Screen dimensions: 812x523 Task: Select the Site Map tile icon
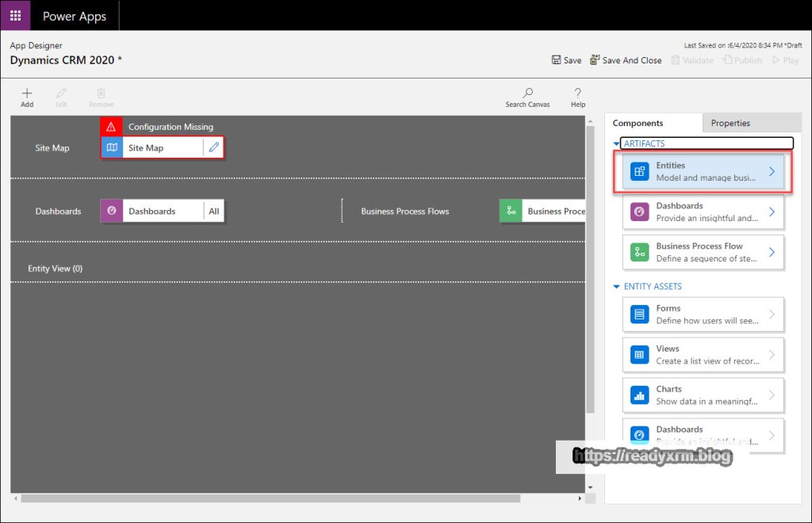[112, 148]
